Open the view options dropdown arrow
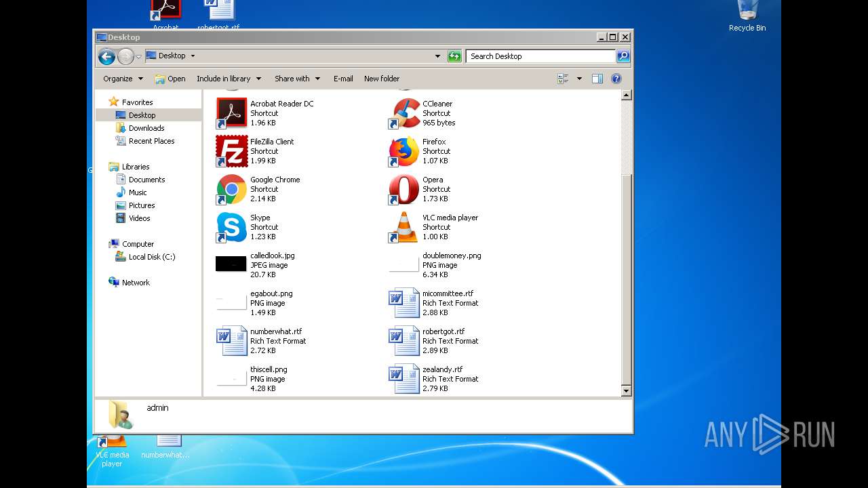 (579, 79)
